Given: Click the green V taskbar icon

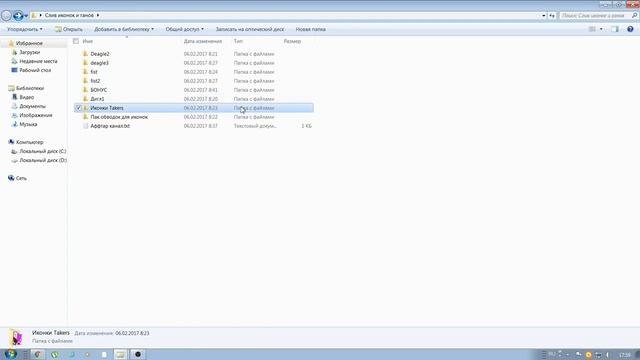Looking at the screenshot, I should pyautogui.click(x=55, y=354).
